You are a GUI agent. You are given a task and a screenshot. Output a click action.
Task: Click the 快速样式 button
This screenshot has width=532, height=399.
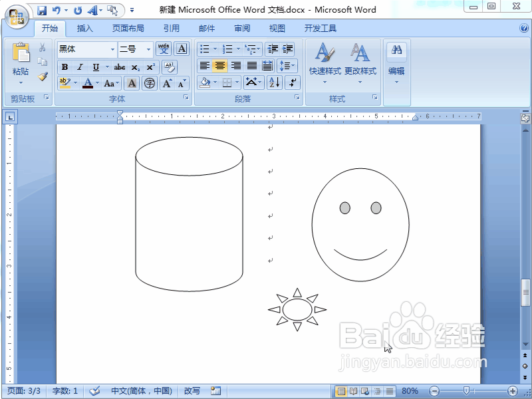coord(326,63)
